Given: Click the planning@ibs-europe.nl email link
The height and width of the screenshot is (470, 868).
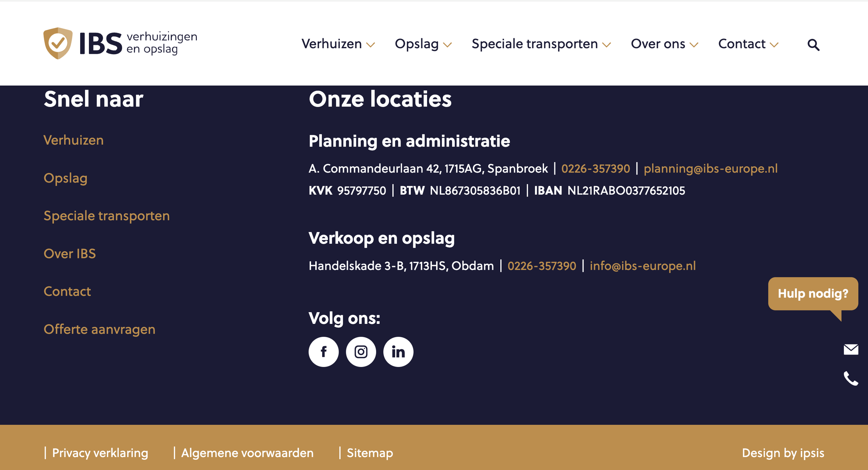Looking at the screenshot, I should tap(711, 168).
